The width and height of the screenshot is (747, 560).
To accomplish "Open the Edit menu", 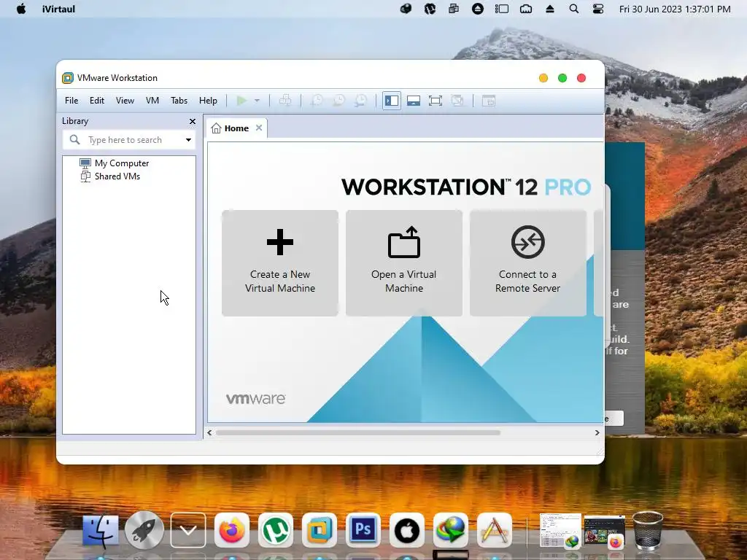I will 97,101.
